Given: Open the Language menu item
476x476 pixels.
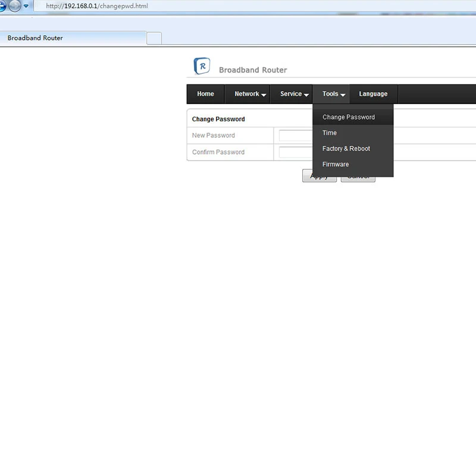Looking at the screenshot, I should pyautogui.click(x=373, y=94).
